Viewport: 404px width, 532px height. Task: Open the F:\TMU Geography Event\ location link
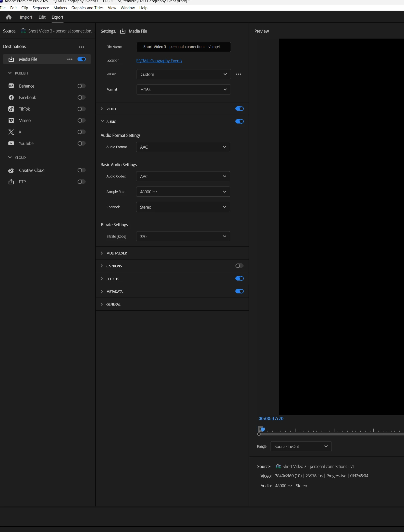point(159,61)
